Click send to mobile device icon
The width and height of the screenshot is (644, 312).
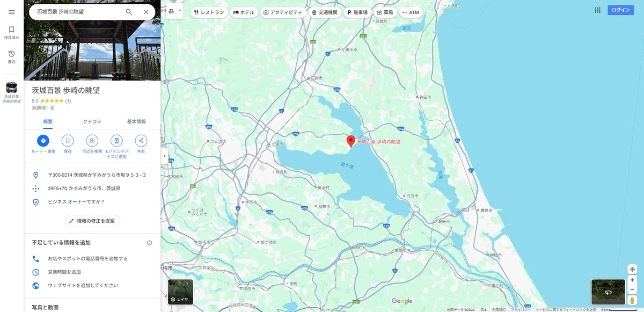click(x=116, y=141)
